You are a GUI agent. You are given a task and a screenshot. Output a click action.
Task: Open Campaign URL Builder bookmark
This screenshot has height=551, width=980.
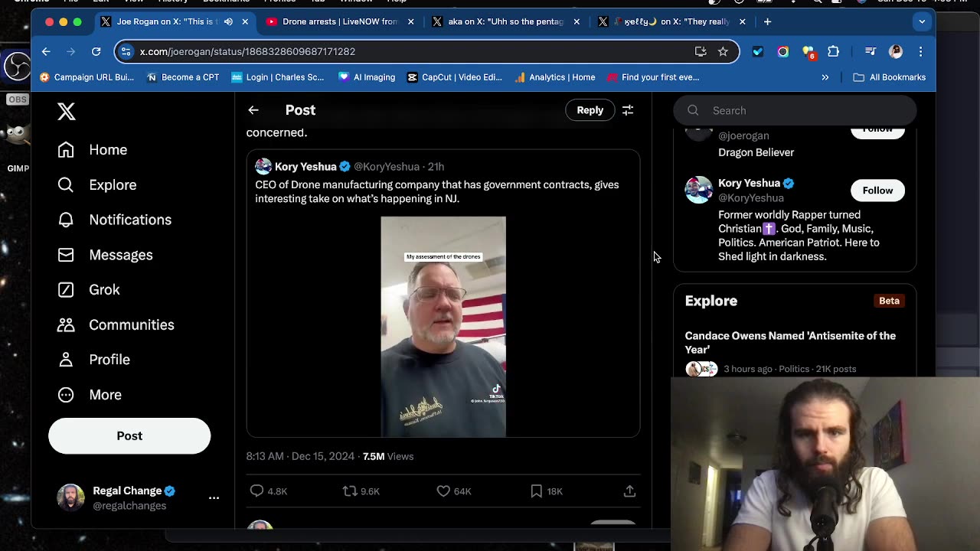[87, 77]
